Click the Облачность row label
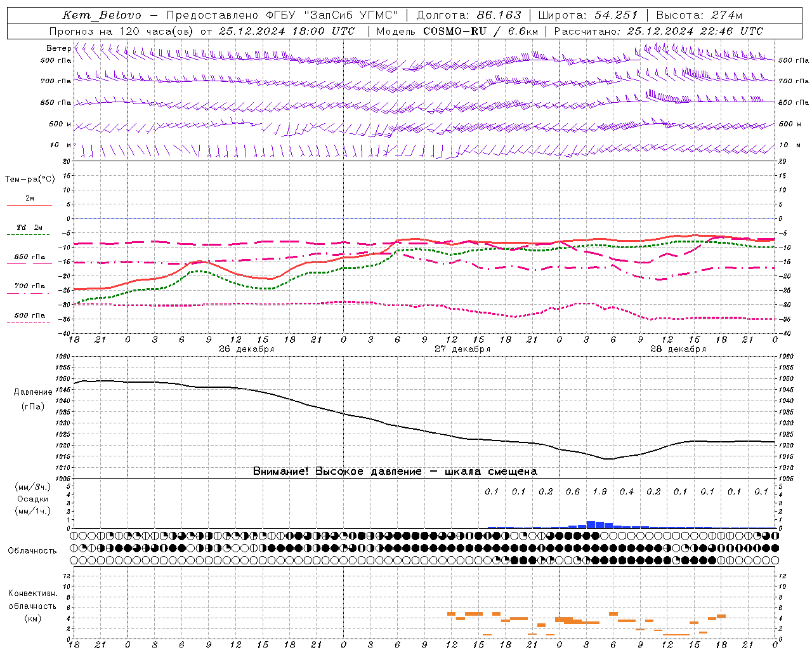 [32, 550]
